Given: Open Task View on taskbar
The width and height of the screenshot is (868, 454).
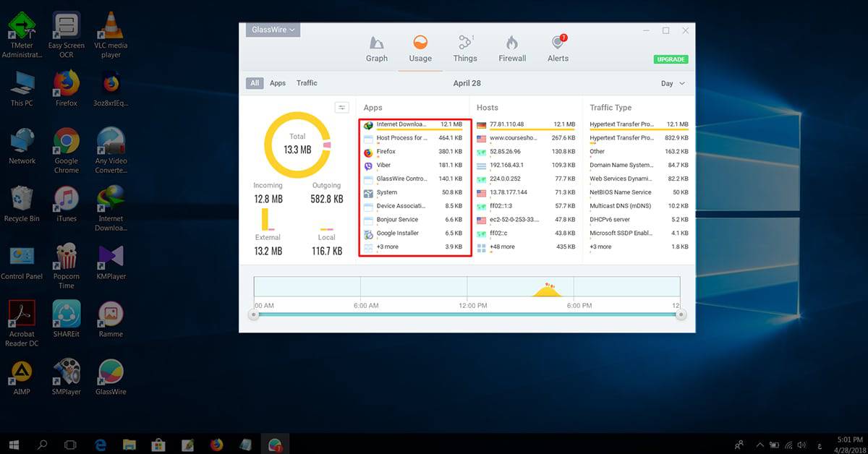Looking at the screenshot, I should 70,444.
